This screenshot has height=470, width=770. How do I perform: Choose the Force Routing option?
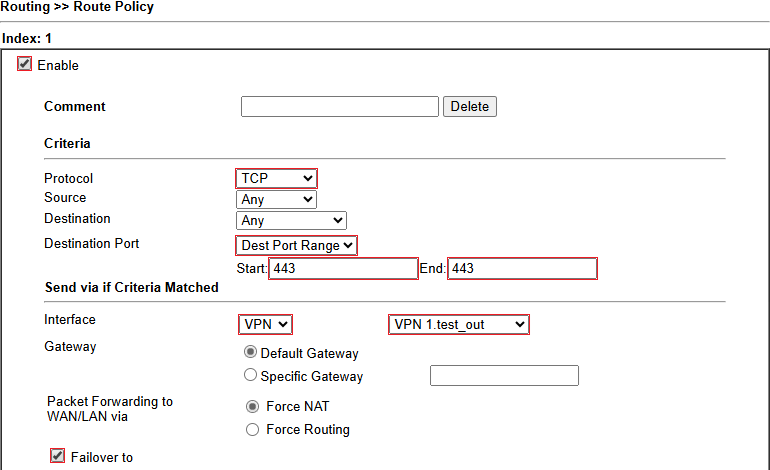point(252,430)
